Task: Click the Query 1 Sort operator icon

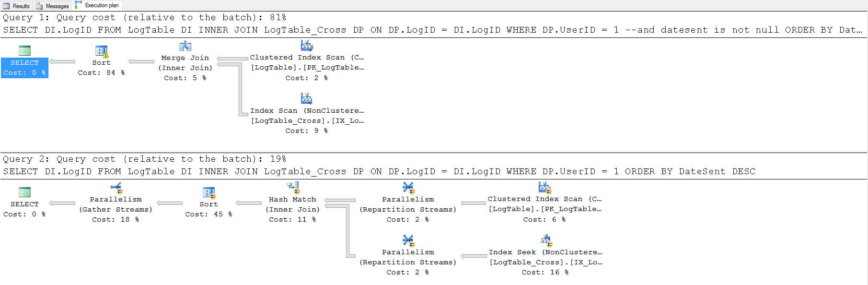Action: 102,51
